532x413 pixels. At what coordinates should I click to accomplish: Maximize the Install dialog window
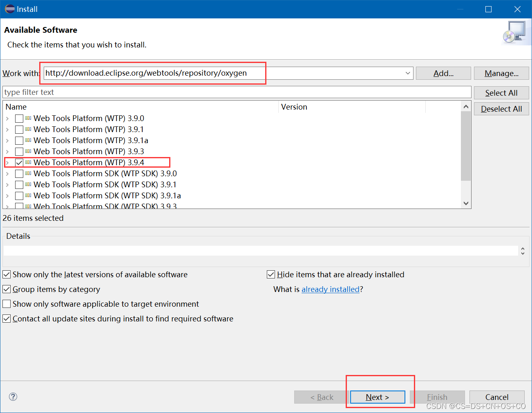(488, 9)
